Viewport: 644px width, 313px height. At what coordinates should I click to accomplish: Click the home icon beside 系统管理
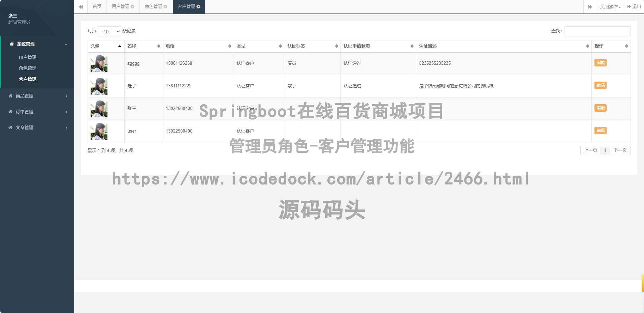[x=12, y=44]
